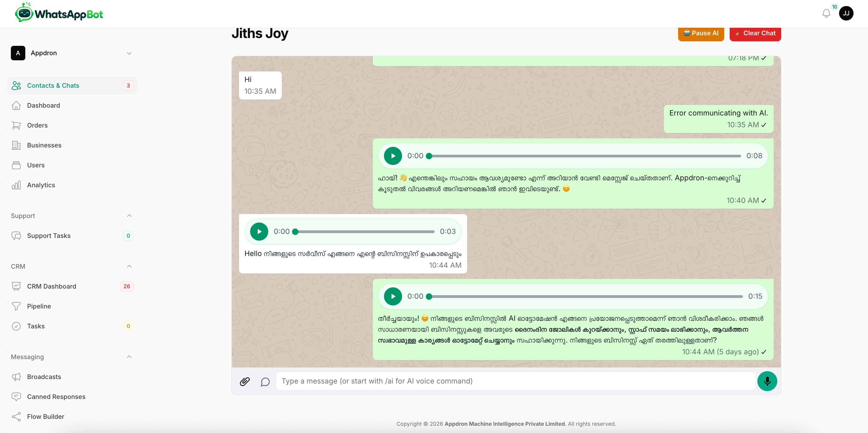Open the notifications bell icon
Screen dimensions: 868x433
tap(826, 14)
